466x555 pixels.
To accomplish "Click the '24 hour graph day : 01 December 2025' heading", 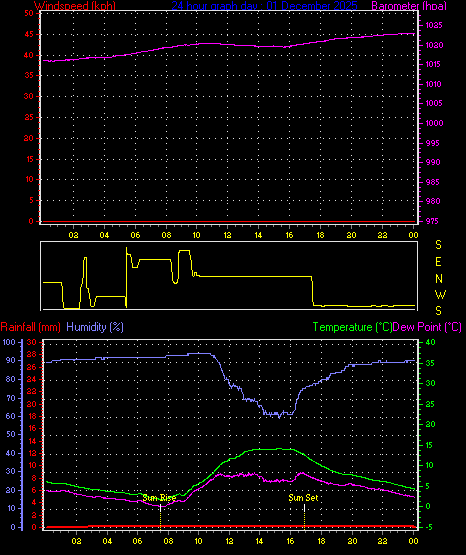I will click(264, 5).
